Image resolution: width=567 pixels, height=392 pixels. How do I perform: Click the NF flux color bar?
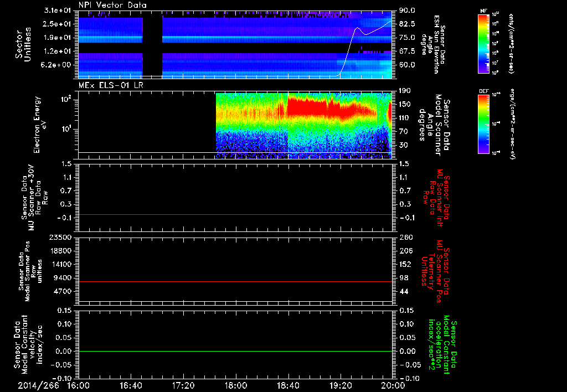click(x=483, y=43)
